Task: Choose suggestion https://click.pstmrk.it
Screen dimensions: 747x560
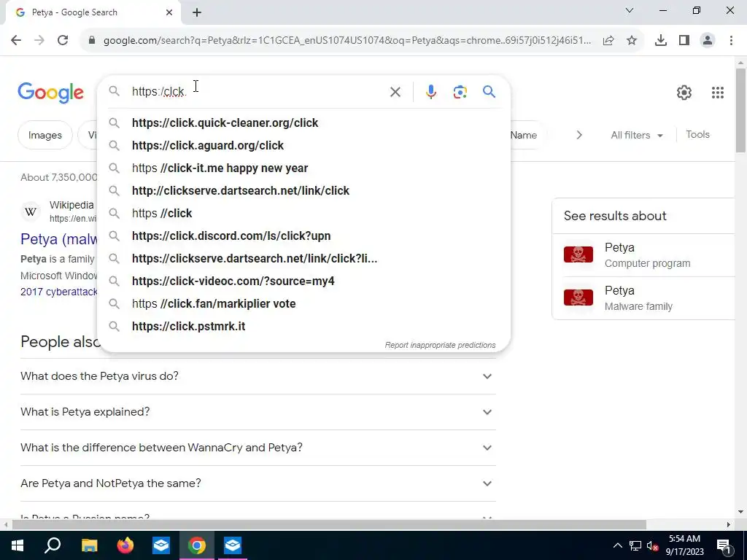Action: (x=303, y=326)
